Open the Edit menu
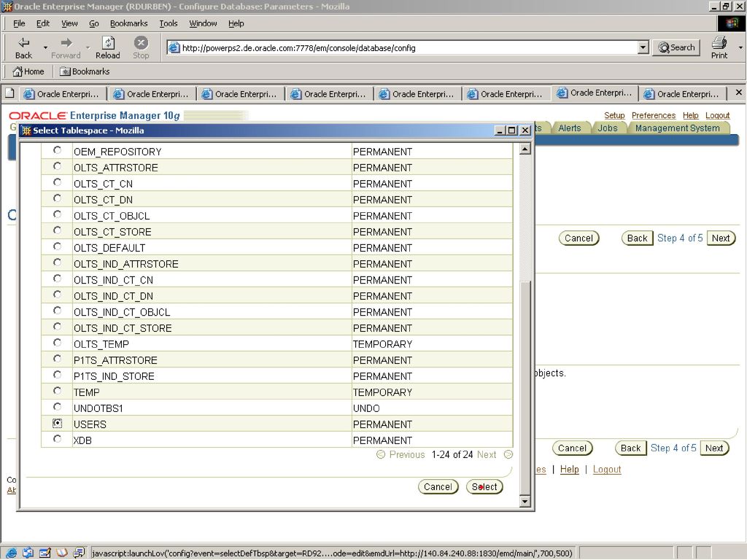 43,23
